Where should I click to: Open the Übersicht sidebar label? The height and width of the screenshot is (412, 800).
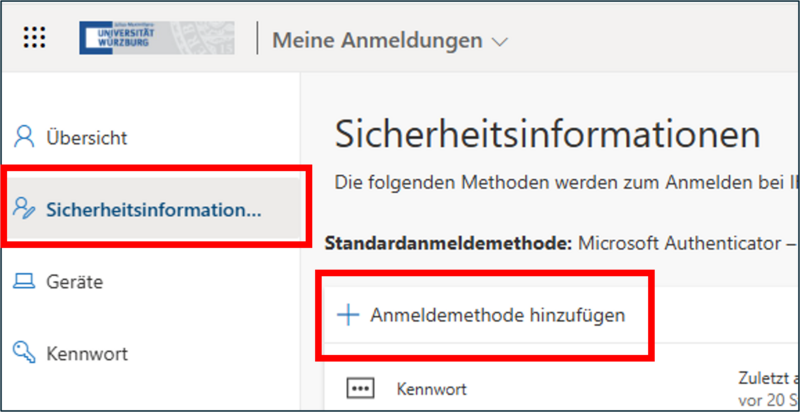87,136
